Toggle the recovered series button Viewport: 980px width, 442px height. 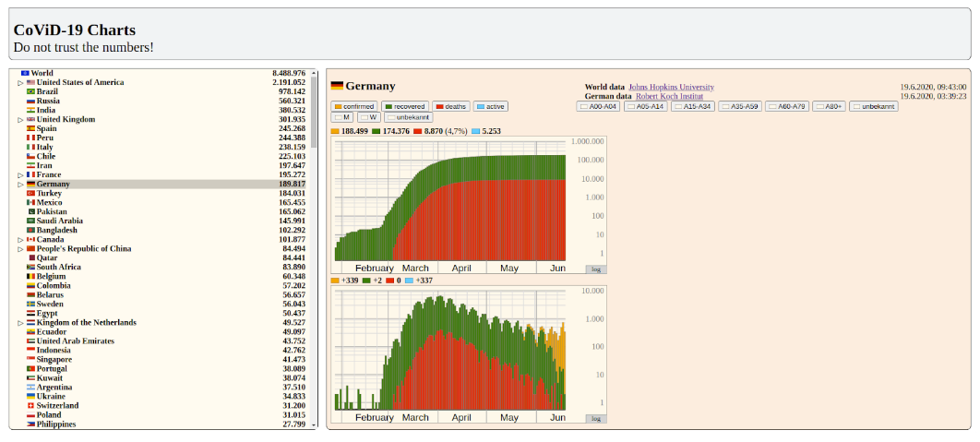405,107
